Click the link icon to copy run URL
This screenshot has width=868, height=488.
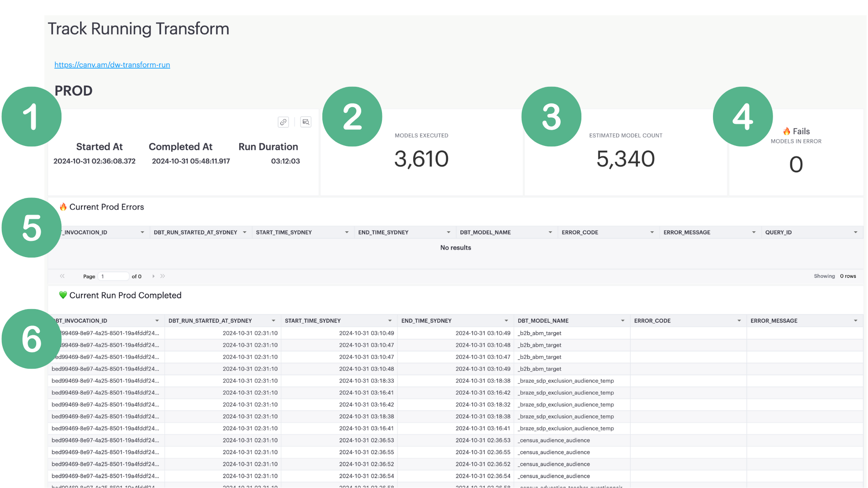[283, 121]
